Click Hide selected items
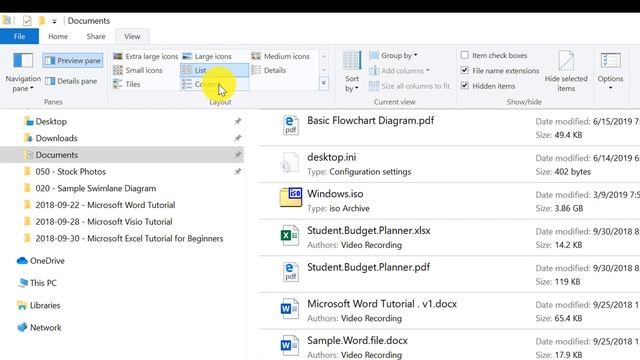Screen dimensions: 640x360 [566, 71]
